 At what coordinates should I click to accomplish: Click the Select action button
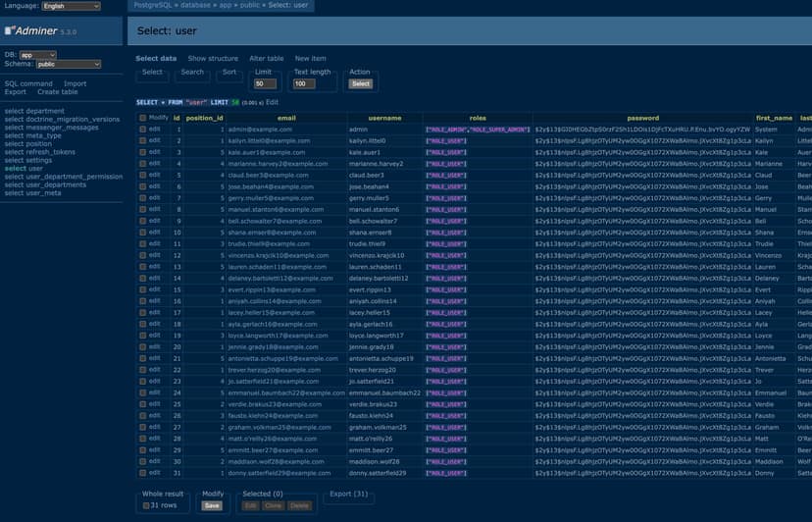pyautogui.click(x=361, y=83)
